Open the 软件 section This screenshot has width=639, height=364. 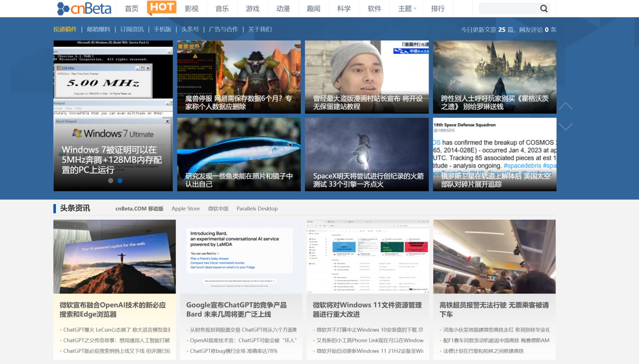coord(374,9)
